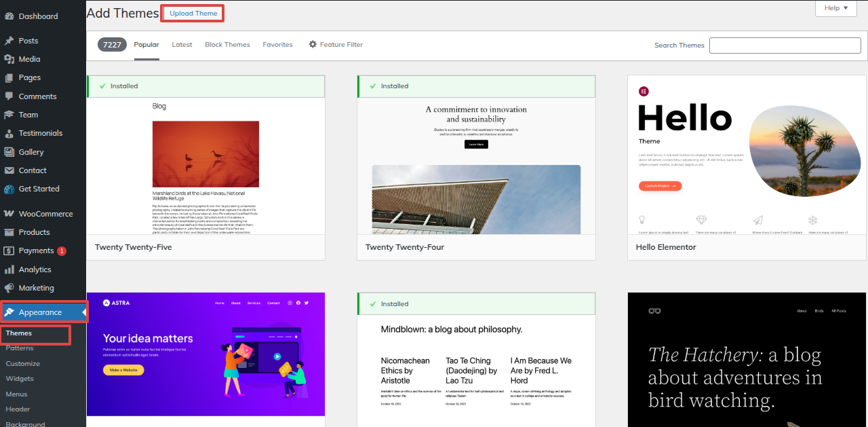Open the Astra theme thumbnail
The height and width of the screenshot is (427, 868).
[206, 354]
